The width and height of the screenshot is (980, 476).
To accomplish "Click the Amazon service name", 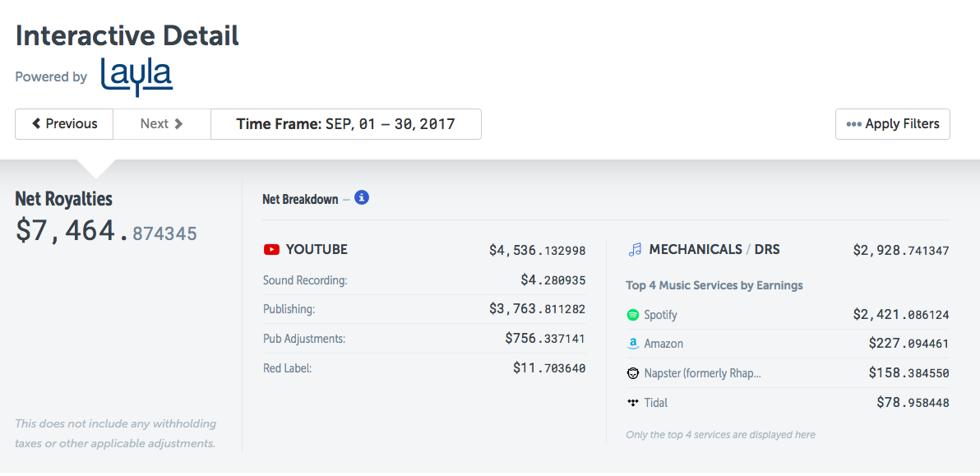I will coord(663,344).
